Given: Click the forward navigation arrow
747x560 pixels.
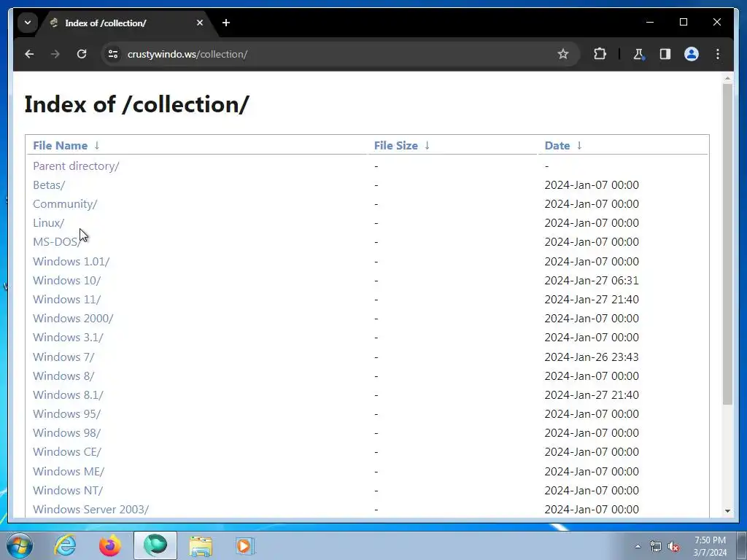Looking at the screenshot, I should click(55, 54).
